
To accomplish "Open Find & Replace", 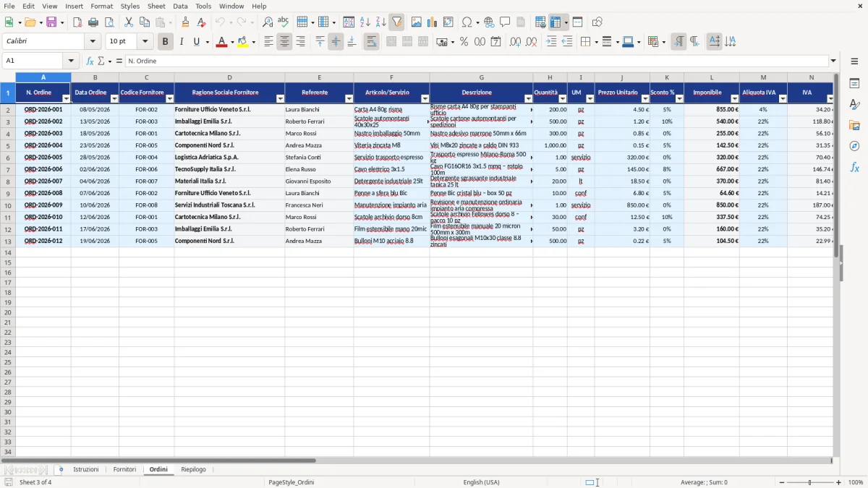I will coord(268,22).
